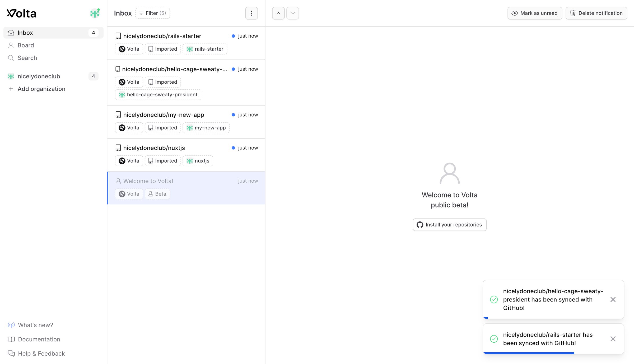Viewport: 634px width, 364px height.
Task: Click unread blue dot on nuxtjs row
Action: [233, 148]
